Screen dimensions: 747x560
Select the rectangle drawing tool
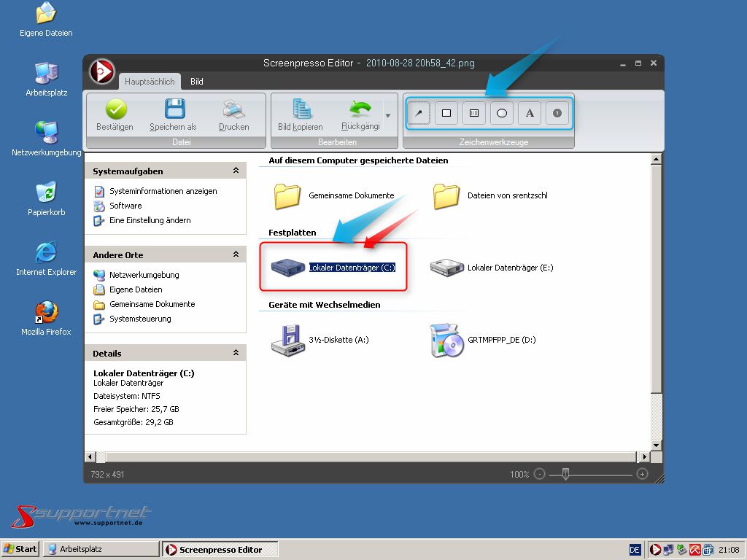point(446,113)
